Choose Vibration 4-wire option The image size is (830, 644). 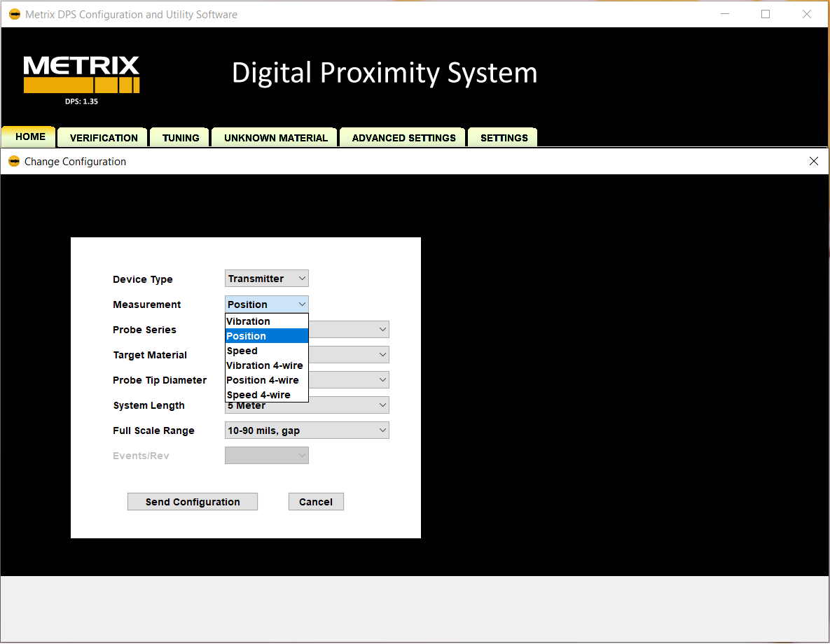[267, 365]
